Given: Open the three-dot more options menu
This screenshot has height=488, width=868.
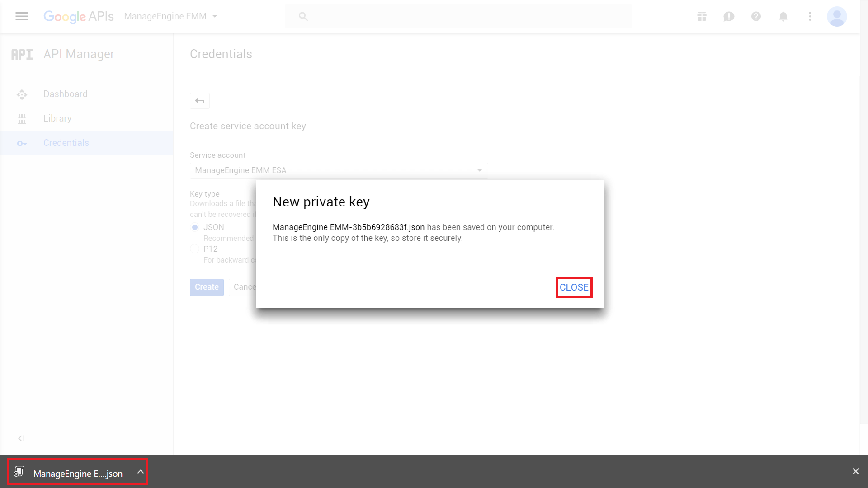Looking at the screenshot, I should [810, 16].
